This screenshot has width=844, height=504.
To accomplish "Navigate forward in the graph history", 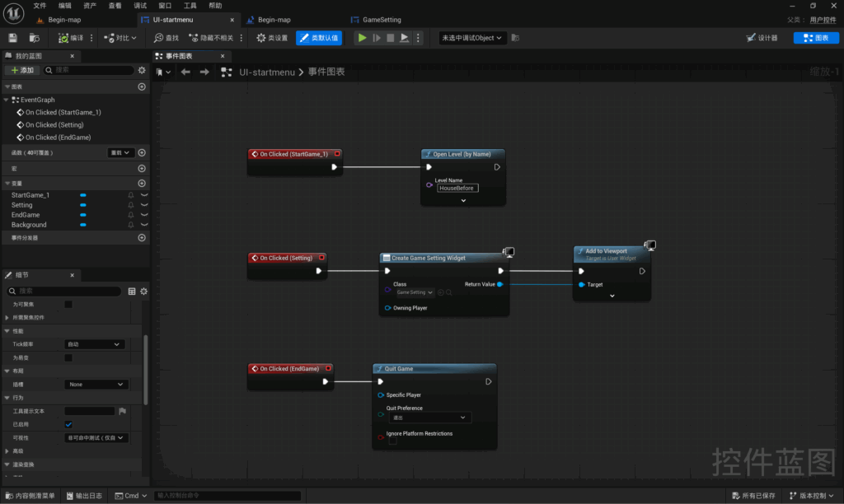I will point(204,72).
